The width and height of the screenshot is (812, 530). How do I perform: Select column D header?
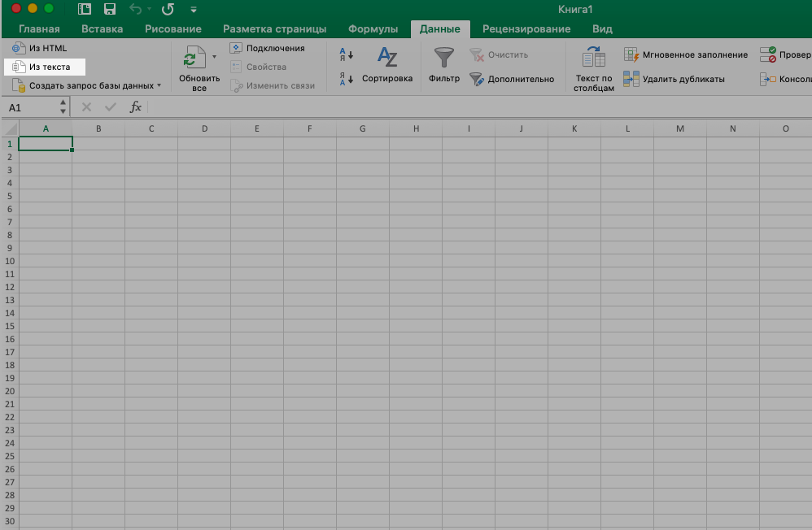(204, 129)
